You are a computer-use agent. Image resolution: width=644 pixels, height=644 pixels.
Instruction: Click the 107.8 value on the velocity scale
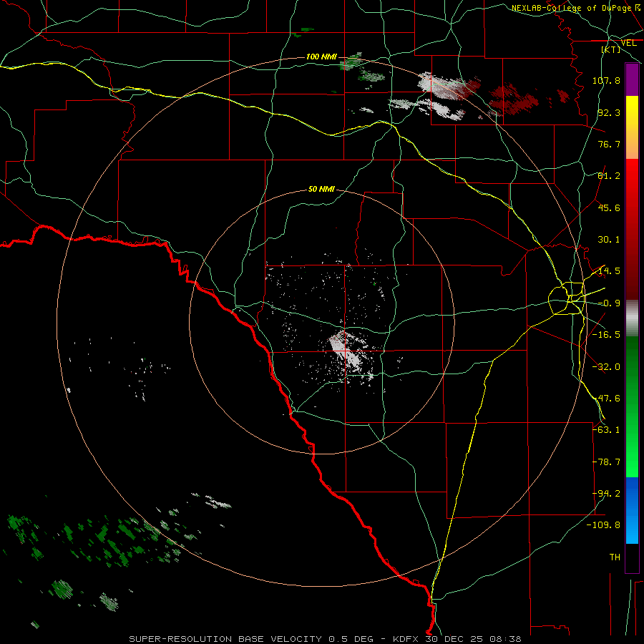[x=606, y=80]
